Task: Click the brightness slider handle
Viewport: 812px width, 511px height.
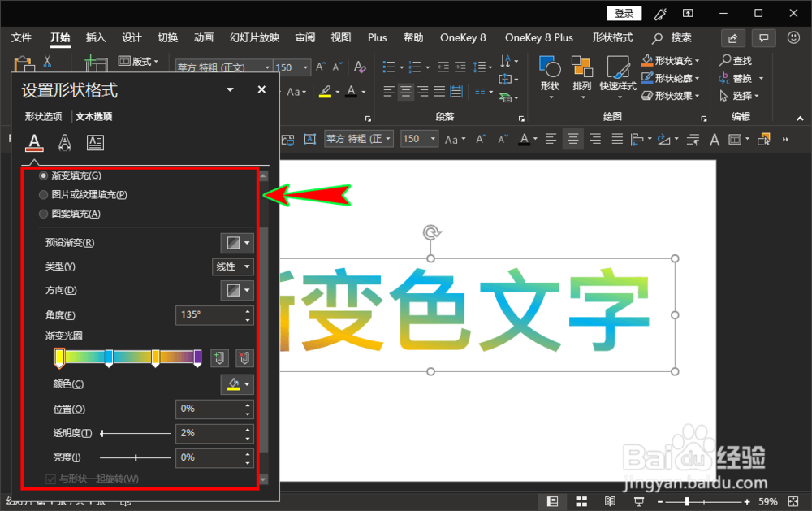Action: tap(136, 457)
